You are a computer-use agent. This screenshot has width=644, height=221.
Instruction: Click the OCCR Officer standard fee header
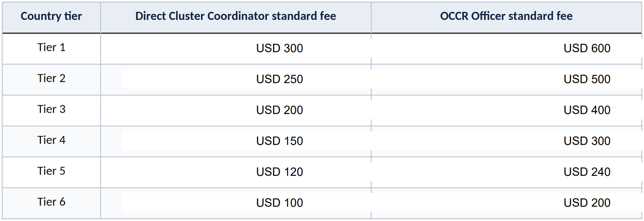tap(506, 16)
